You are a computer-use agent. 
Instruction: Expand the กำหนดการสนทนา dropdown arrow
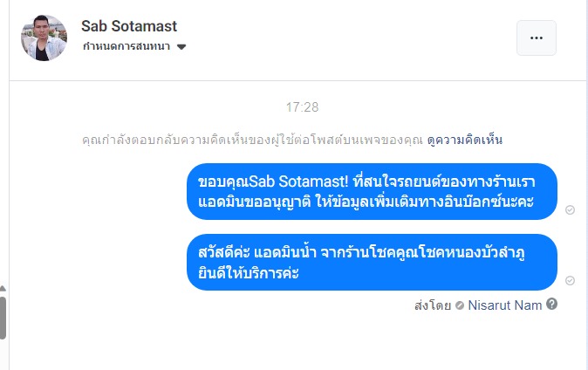(x=181, y=47)
